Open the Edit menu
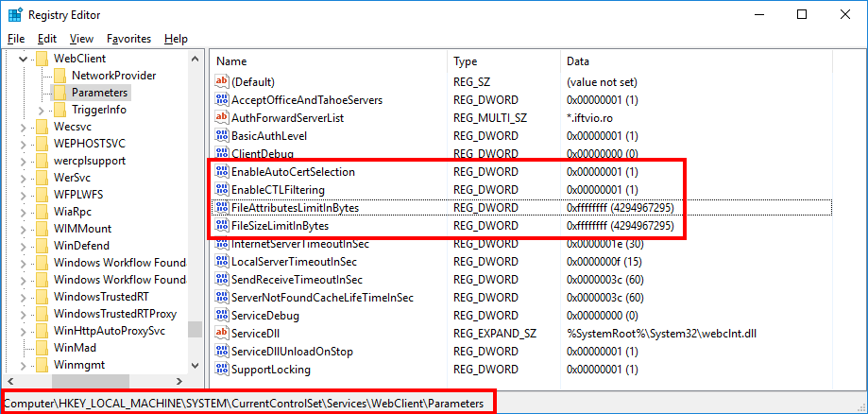This screenshot has width=868, height=414. coord(47,39)
